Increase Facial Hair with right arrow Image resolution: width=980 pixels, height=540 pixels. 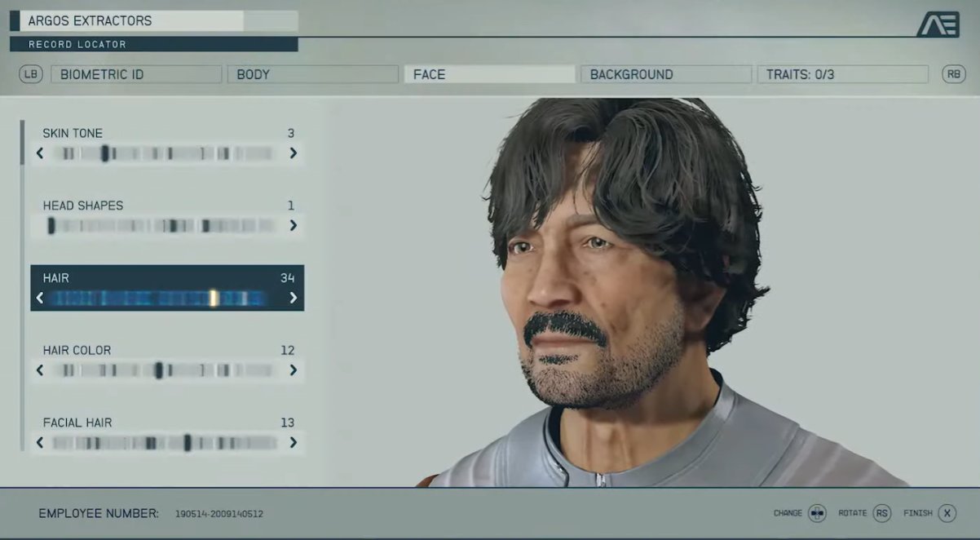click(x=293, y=443)
